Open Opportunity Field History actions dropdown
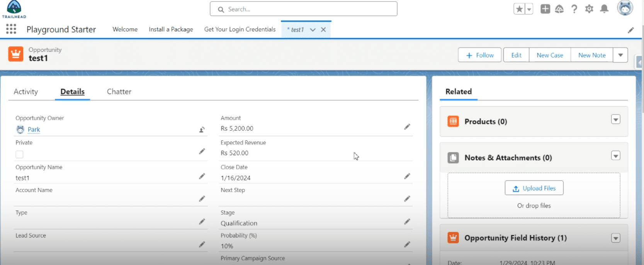644x265 pixels. coord(616,238)
